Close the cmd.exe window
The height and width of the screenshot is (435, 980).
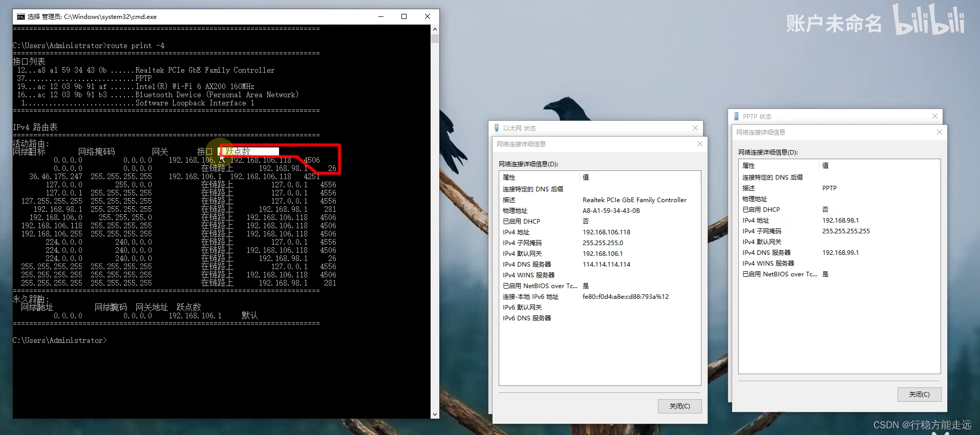pyautogui.click(x=428, y=16)
